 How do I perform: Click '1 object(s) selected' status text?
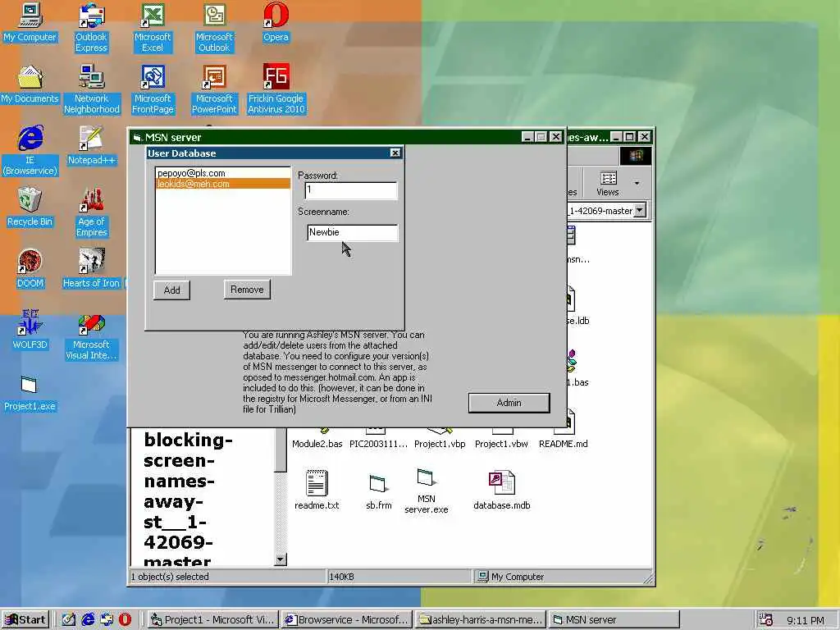[170, 577]
